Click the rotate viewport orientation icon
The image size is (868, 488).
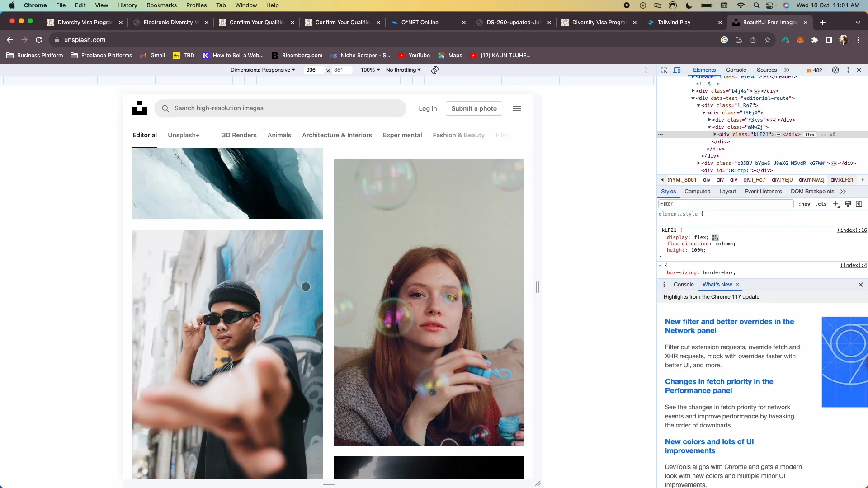click(434, 70)
